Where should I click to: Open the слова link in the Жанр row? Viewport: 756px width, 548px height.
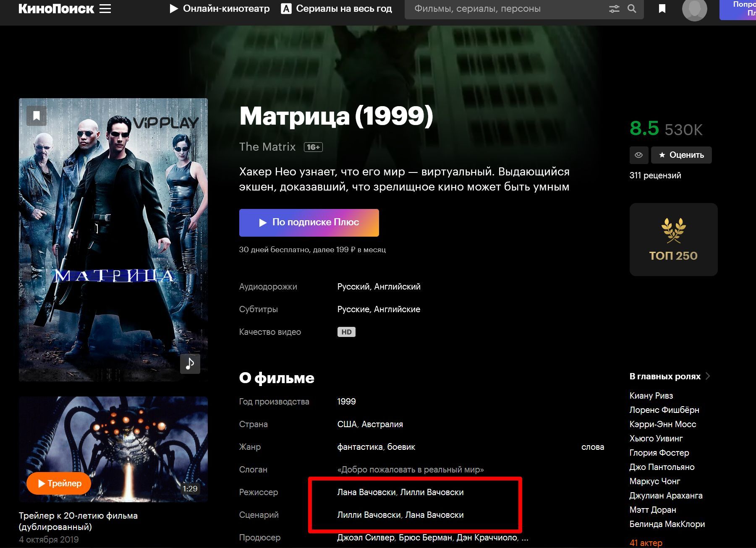(593, 447)
